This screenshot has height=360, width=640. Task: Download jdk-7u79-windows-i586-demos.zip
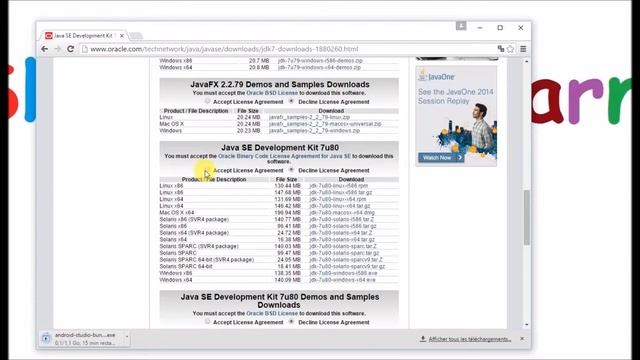320,60
